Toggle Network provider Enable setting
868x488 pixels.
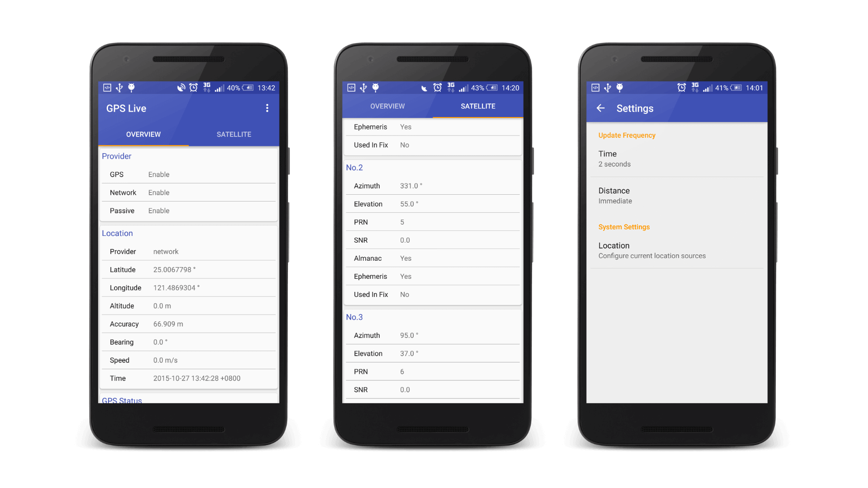pyautogui.click(x=189, y=192)
